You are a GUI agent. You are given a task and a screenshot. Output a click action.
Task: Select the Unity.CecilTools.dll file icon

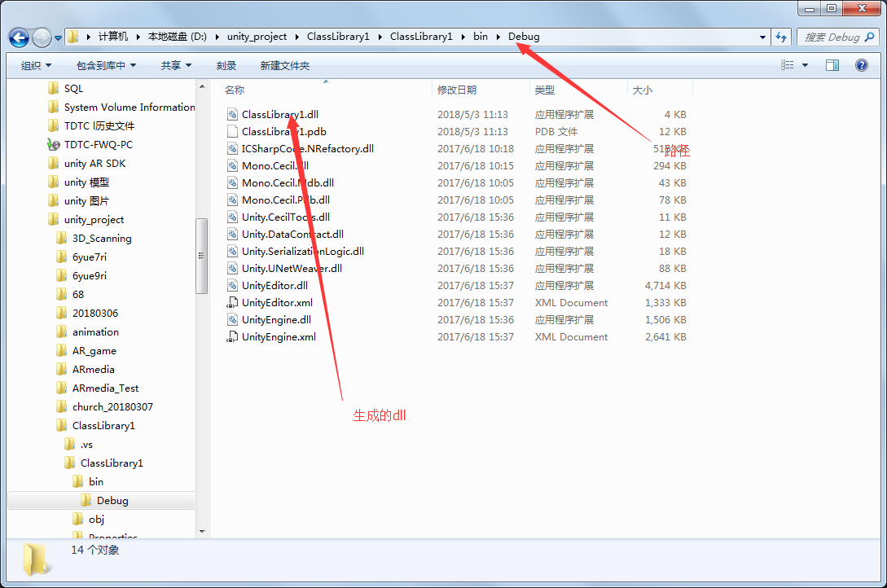pos(232,217)
